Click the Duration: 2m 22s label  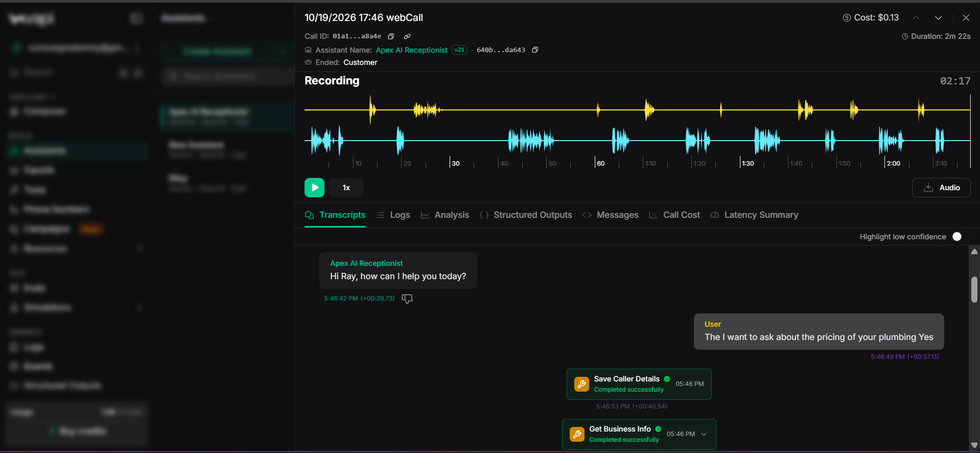[936, 36]
